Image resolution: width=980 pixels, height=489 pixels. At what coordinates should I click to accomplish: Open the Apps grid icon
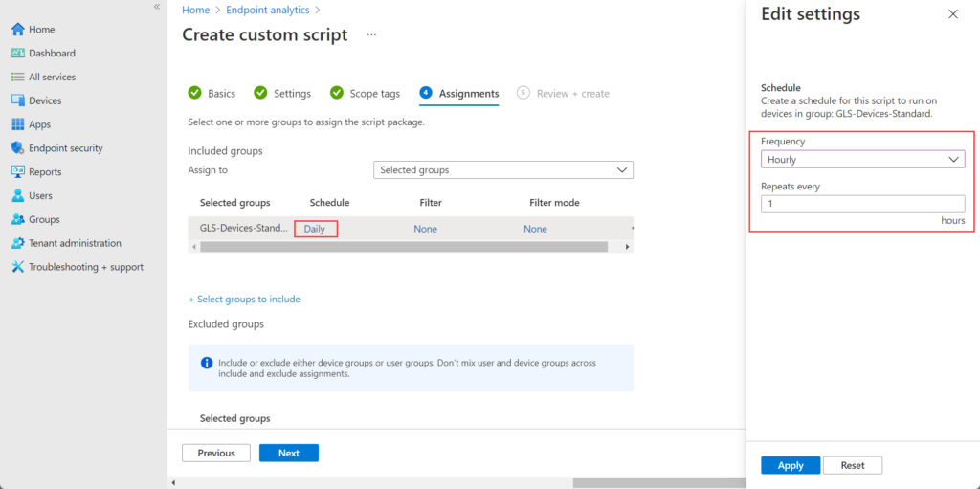pos(17,124)
